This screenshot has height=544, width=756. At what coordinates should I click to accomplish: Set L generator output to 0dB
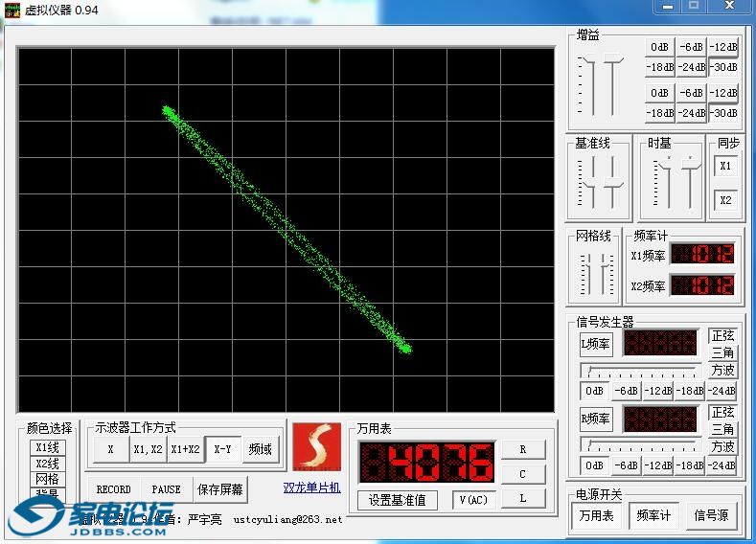point(594,391)
